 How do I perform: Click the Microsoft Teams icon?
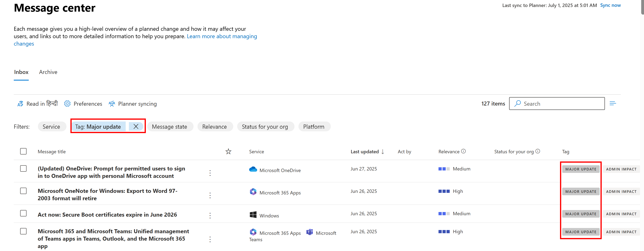[309, 232]
